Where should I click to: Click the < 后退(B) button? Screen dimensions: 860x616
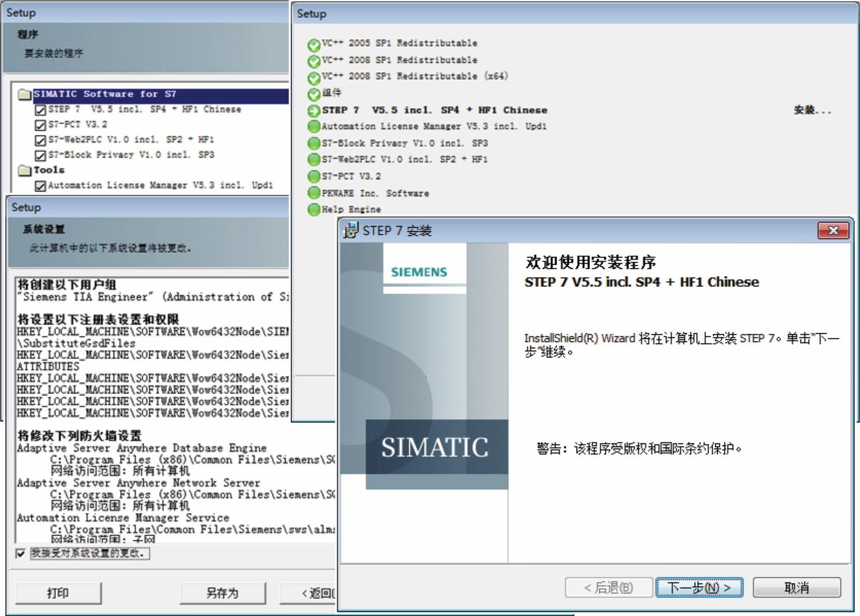(609, 588)
